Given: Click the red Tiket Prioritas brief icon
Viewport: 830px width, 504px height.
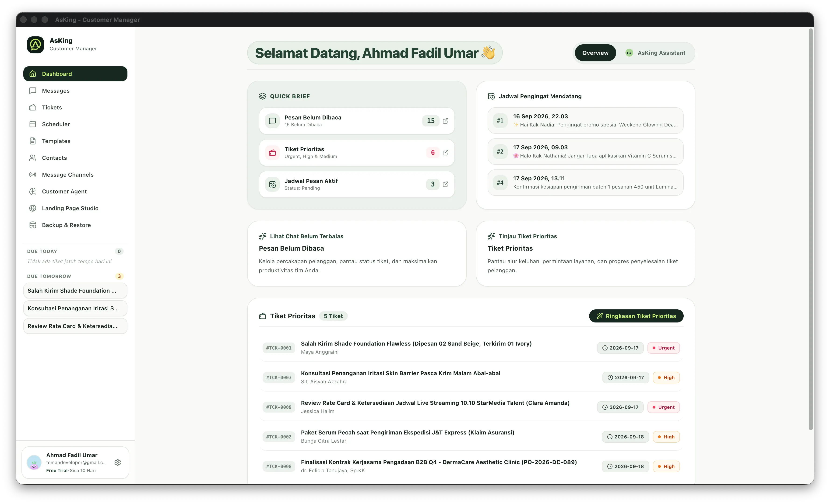Looking at the screenshot, I should click(x=272, y=153).
